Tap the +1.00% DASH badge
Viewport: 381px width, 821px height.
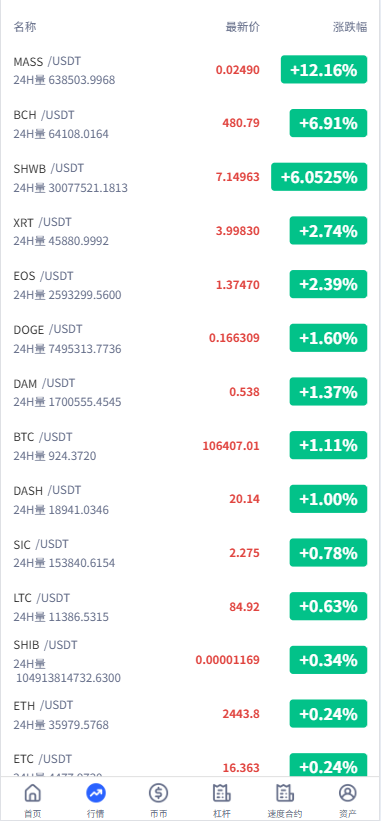[x=329, y=499]
